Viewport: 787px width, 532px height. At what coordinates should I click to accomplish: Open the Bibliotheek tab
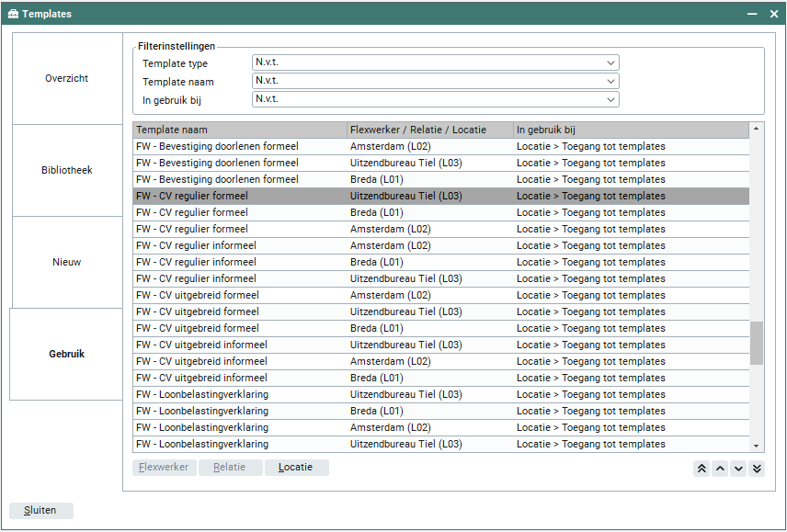pos(66,171)
